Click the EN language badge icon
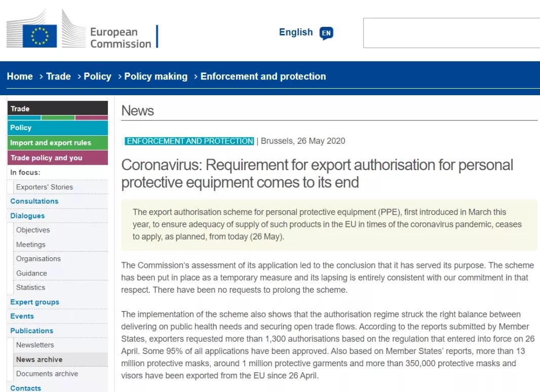Screen dimensions: 540x392 point(326,33)
